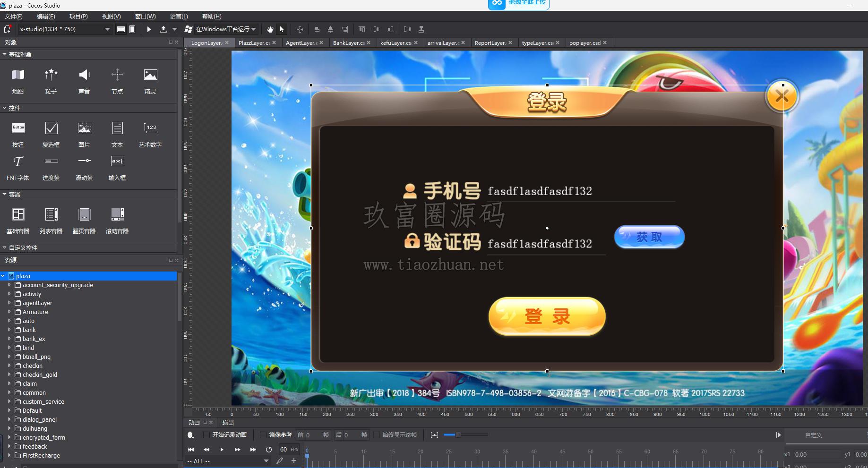Click the add keyframe egg icon
Screen dimensions: 868x468
[191, 435]
